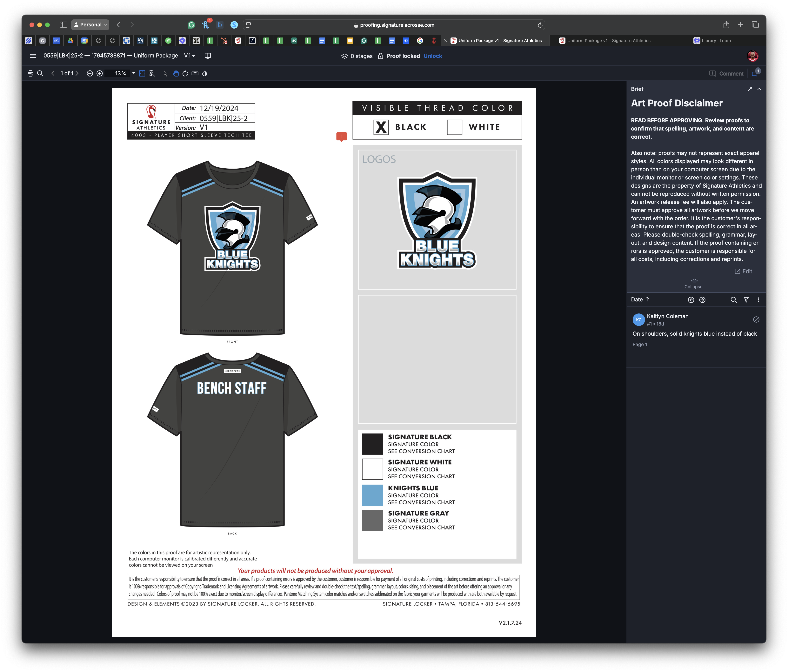This screenshot has width=788, height=672.
Task: Open the Library Loom browser tab
Action: click(712, 41)
